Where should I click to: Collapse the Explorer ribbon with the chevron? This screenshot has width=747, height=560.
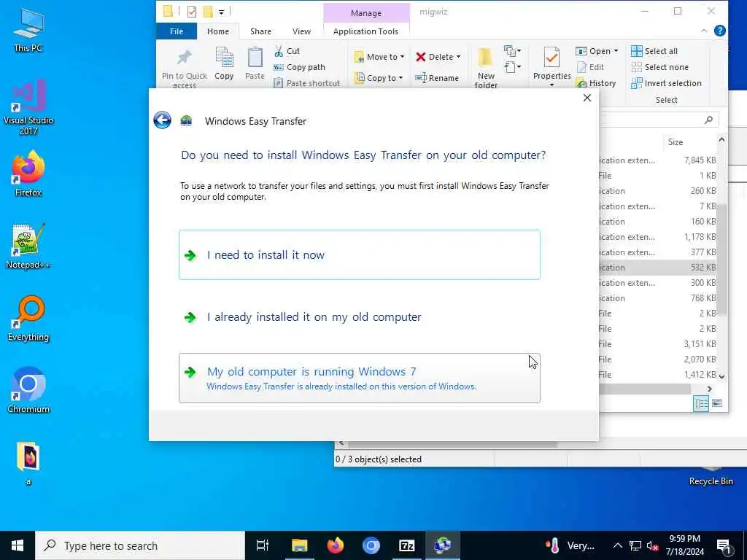coord(704,31)
